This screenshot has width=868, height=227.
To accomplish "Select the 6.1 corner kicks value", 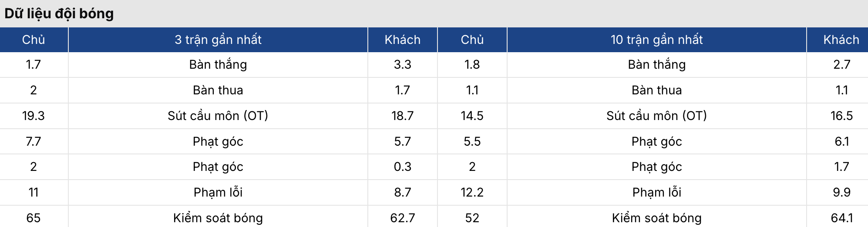I will (x=841, y=141).
